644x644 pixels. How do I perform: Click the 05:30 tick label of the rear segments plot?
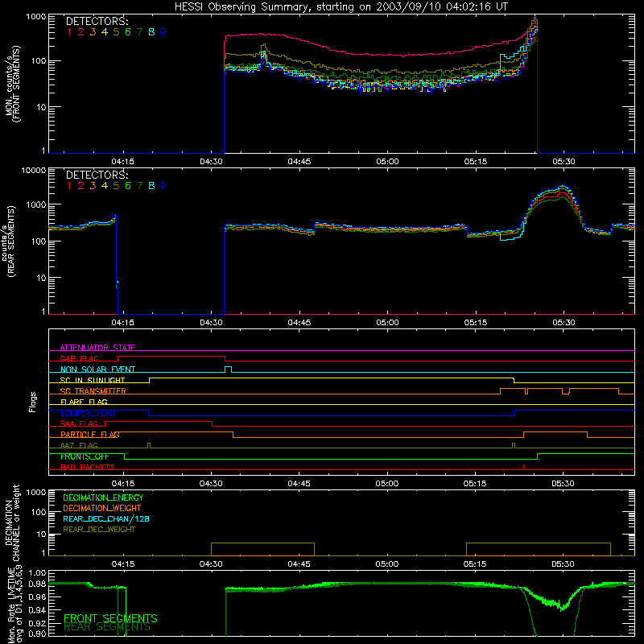pyautogui.click(x=563, y=323)
